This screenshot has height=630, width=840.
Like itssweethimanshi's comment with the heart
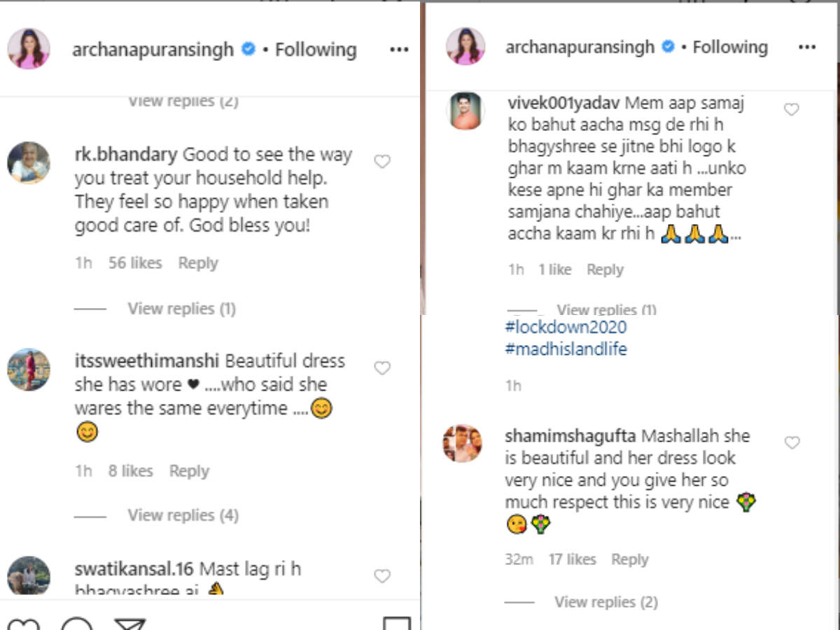pyautogui.click(x=382, y=368)
